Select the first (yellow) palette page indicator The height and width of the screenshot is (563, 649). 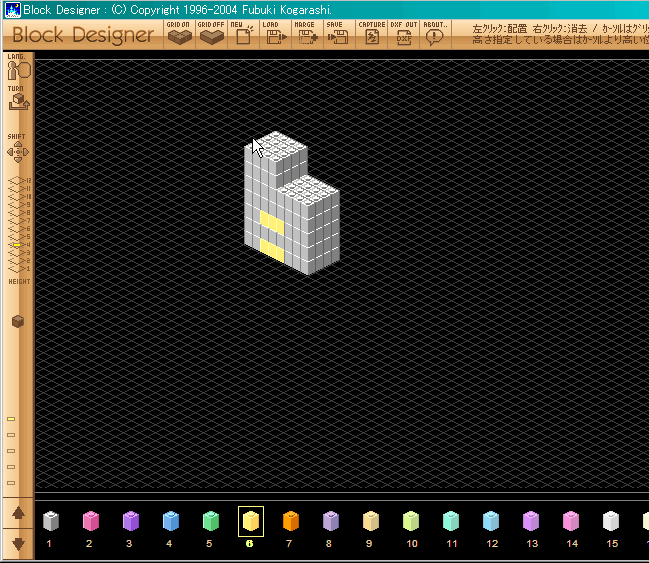[11, 419]
